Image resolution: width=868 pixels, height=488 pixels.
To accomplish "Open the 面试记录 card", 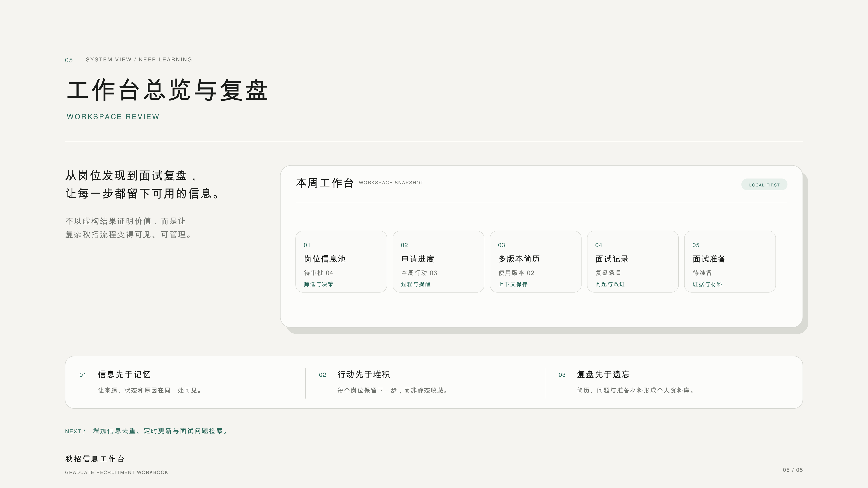I will click(632, 261).
